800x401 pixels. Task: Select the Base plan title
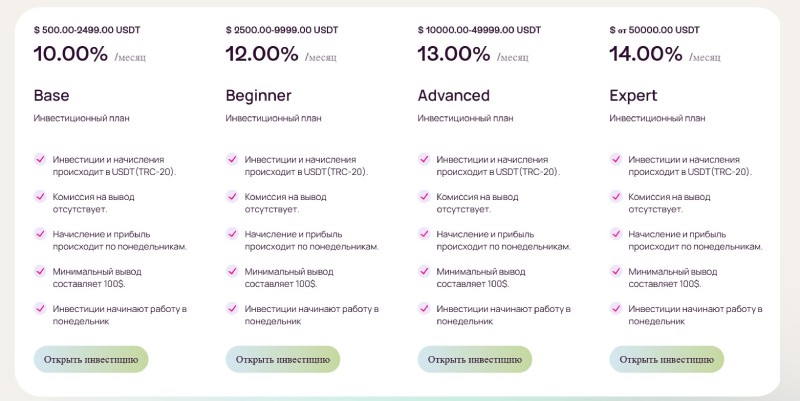(52, 95)
